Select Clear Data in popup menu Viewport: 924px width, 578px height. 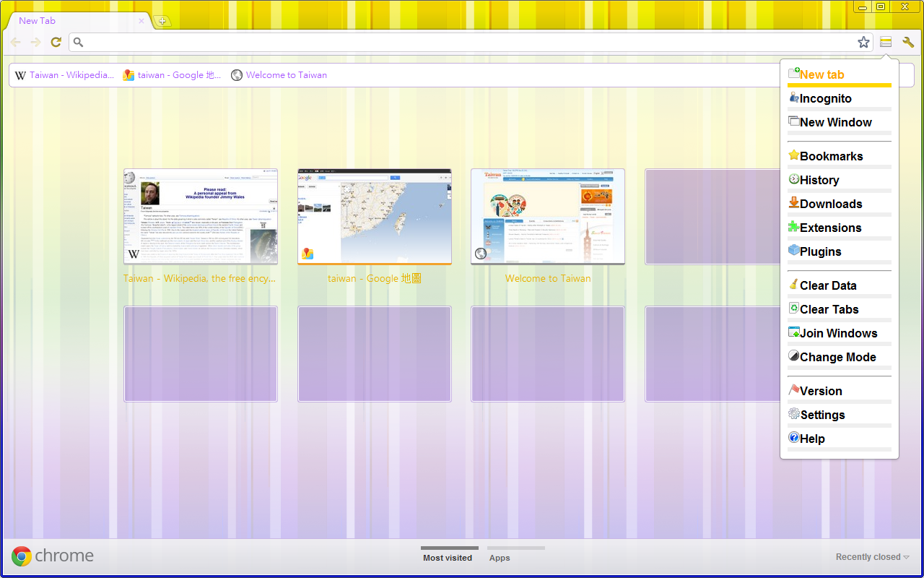pos(840,286)
